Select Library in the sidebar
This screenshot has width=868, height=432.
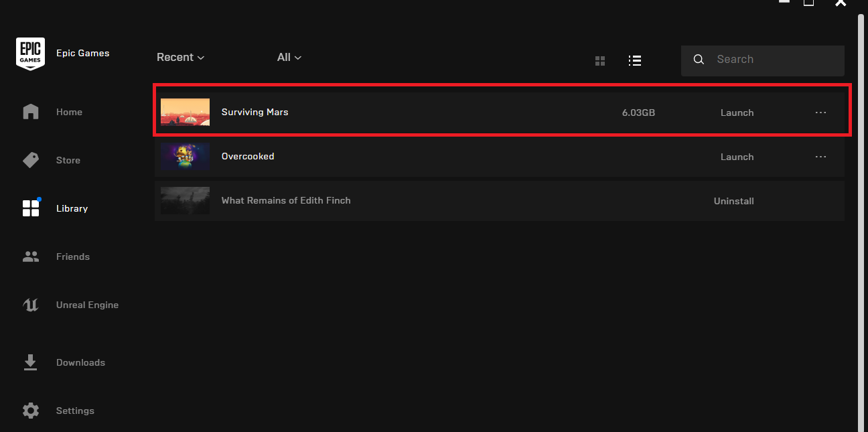(72, 208)
